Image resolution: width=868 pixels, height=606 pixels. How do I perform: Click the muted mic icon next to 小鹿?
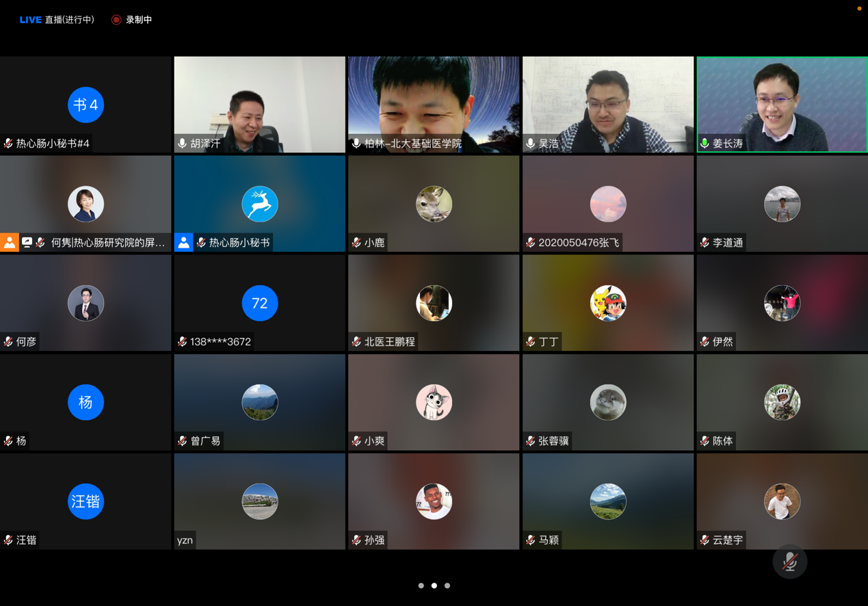tap(356, 242)
